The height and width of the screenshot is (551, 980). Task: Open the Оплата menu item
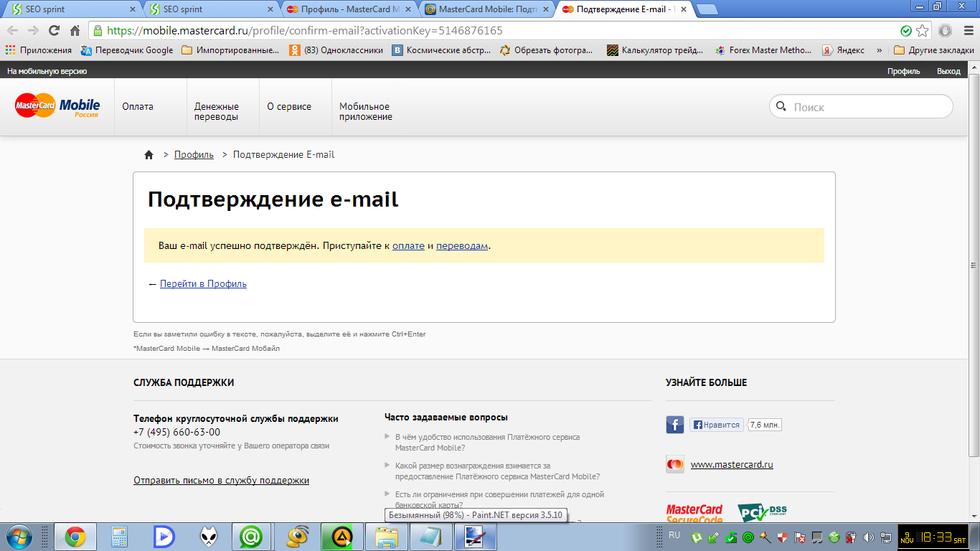click(138, 106)
